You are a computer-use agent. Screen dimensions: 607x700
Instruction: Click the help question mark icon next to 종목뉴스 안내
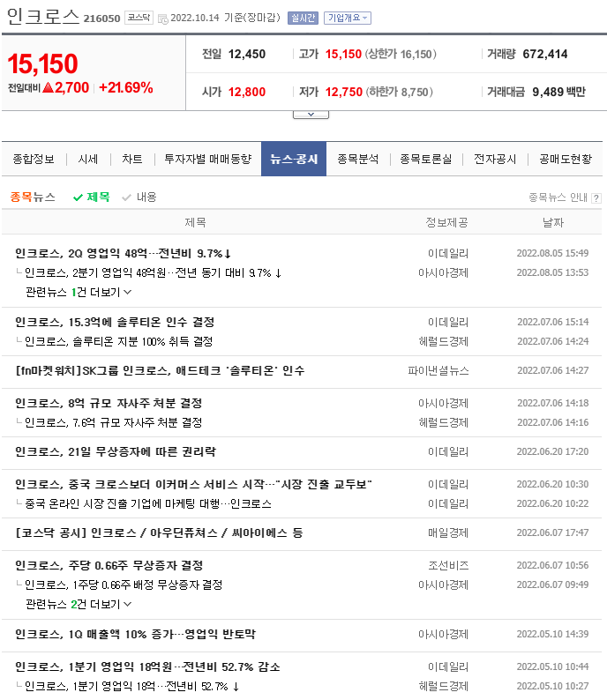coord(596,198)
